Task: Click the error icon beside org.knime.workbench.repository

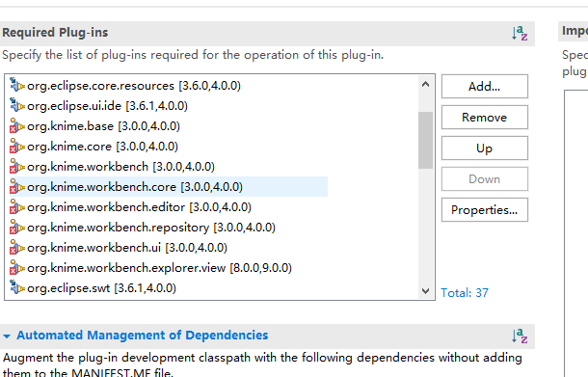Action: 16,228
